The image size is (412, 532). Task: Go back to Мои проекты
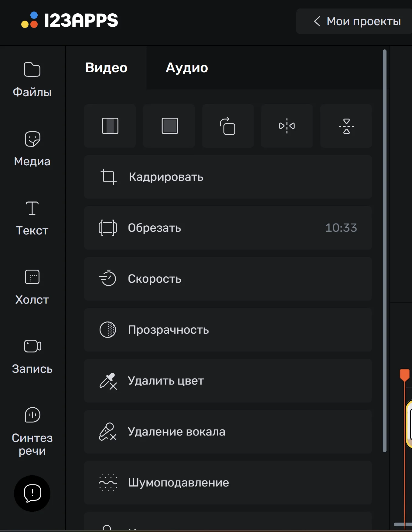357,21
